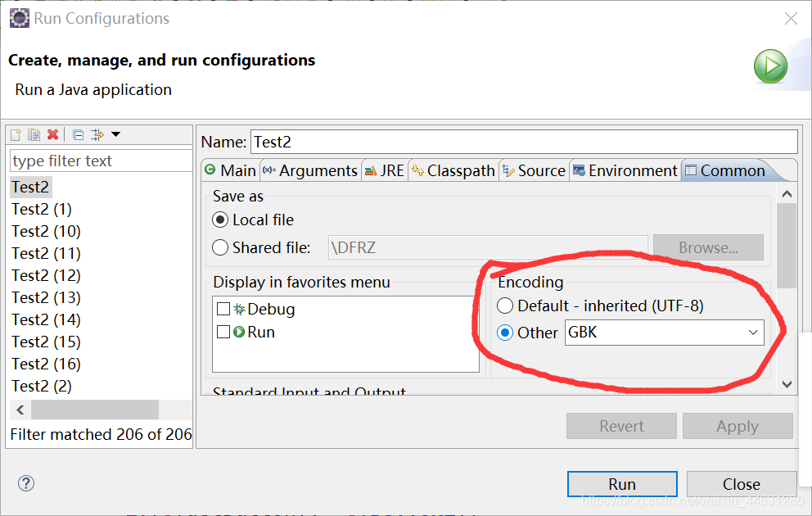Check Run in favorites menu

[x=223, y=332]
